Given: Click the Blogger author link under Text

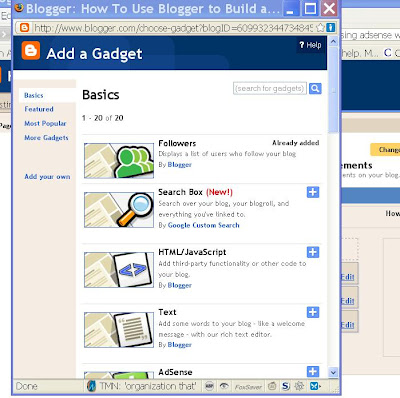Looking at the screenshot, I should coord(180,345).
